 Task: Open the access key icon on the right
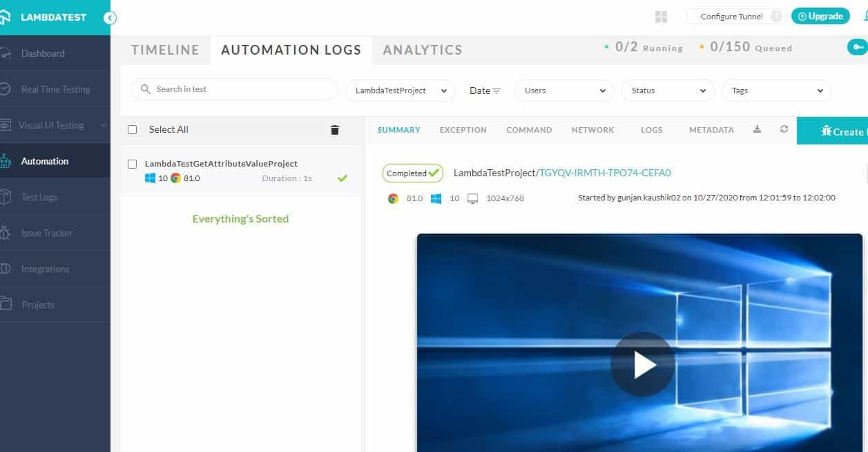[856, 48]
